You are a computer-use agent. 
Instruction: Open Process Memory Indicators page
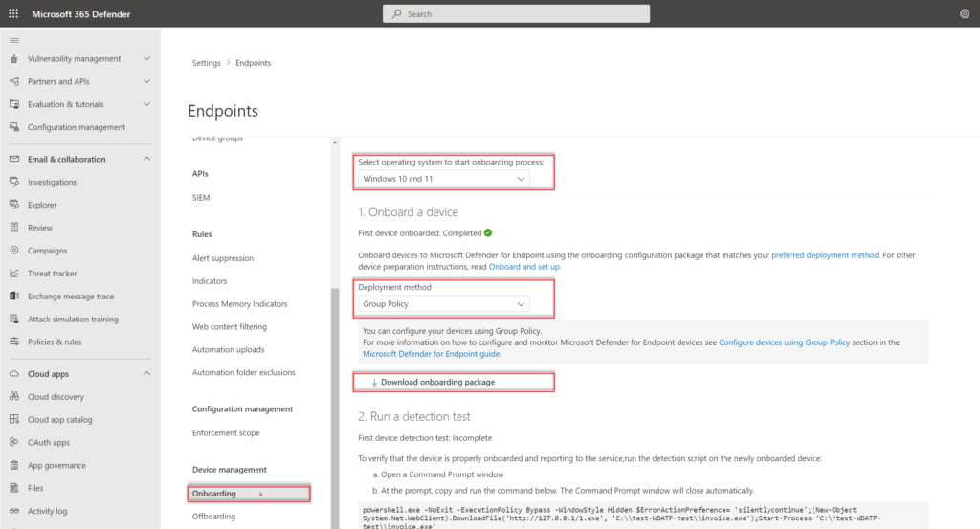tap(240, 304)
